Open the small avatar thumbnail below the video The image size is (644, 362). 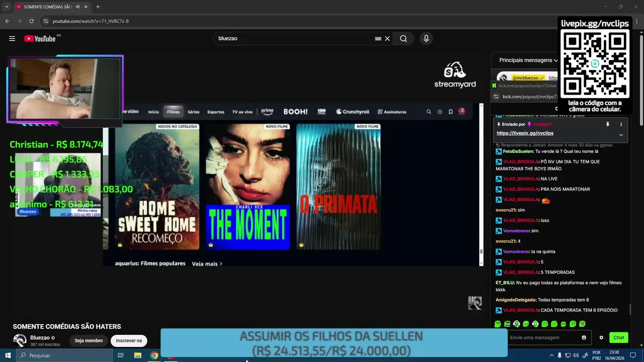(475, 303)
